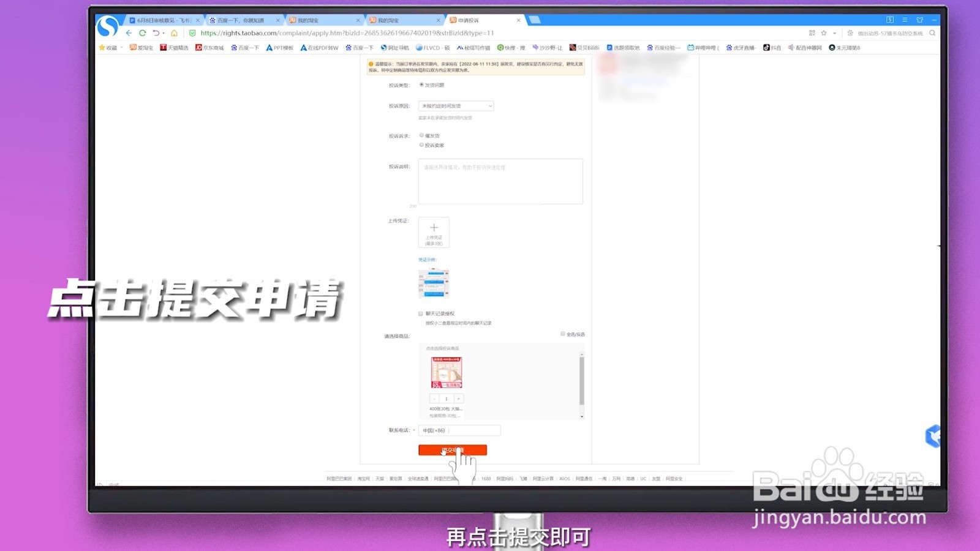This screenshot has width=980, height=551.
Task: Open the 贝贝BiliBi bookmark
Action: [x=584, y=48]
